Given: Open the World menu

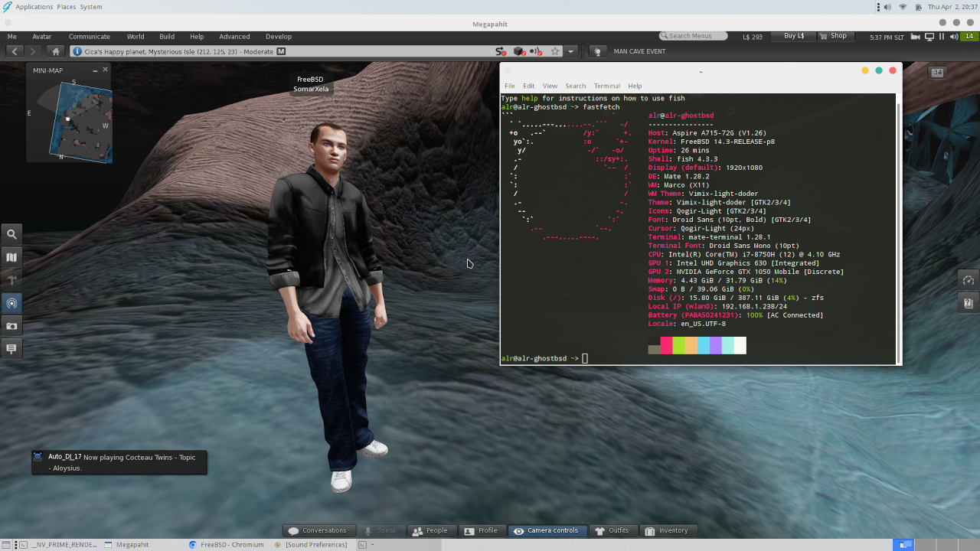Looking at the screenshot, I should 136,37.
